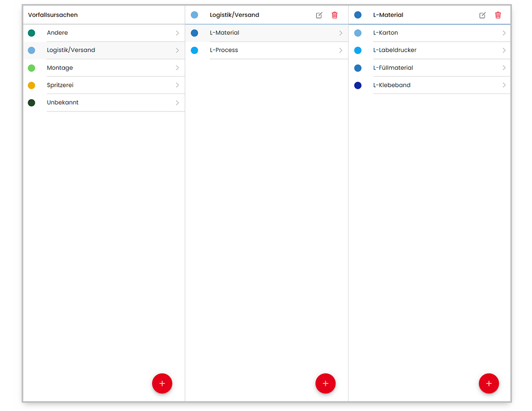
Task: Click the green color dot beside Montage
Action: [x=31, y=68]
